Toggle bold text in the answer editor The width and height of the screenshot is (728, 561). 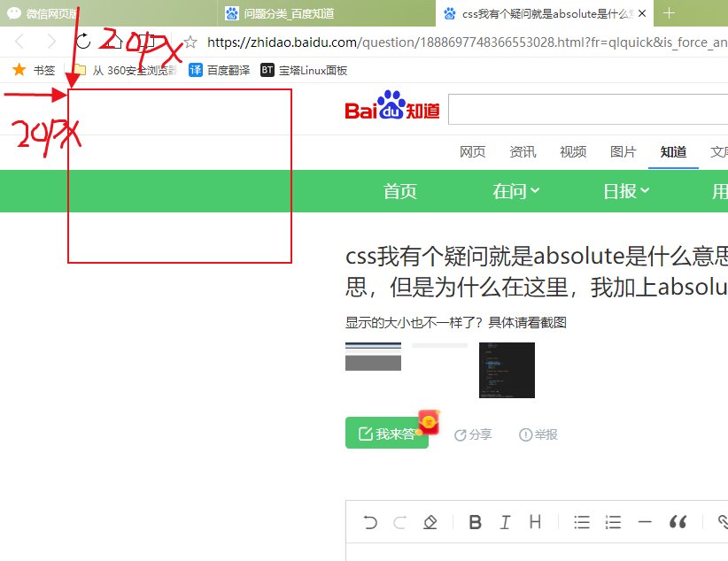[x=476, y=522]
